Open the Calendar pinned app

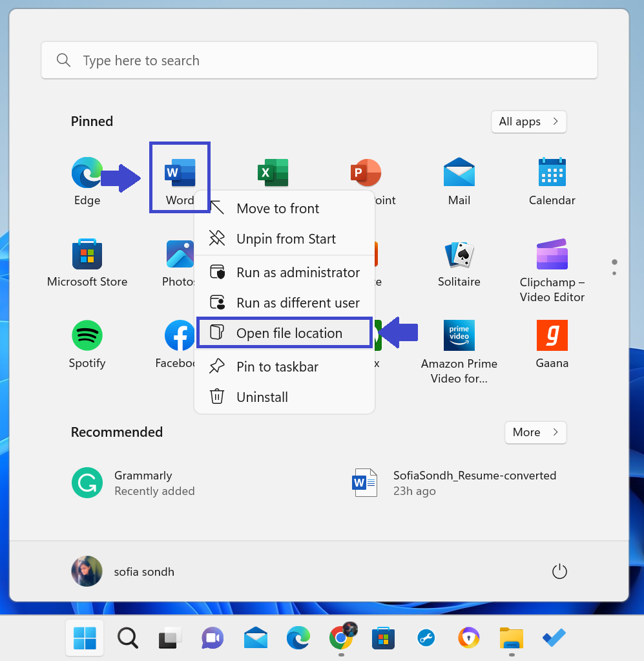pyautogui.click(x=552, y=173)
